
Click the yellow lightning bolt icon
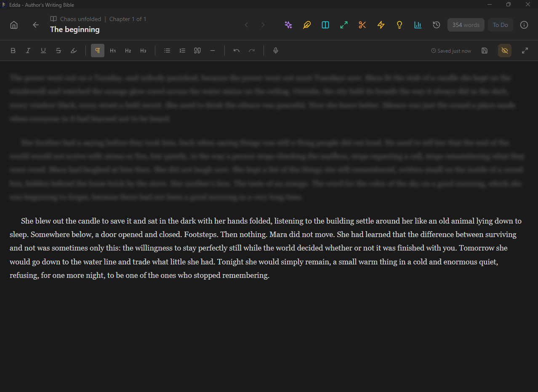click(x=381, y=25)
